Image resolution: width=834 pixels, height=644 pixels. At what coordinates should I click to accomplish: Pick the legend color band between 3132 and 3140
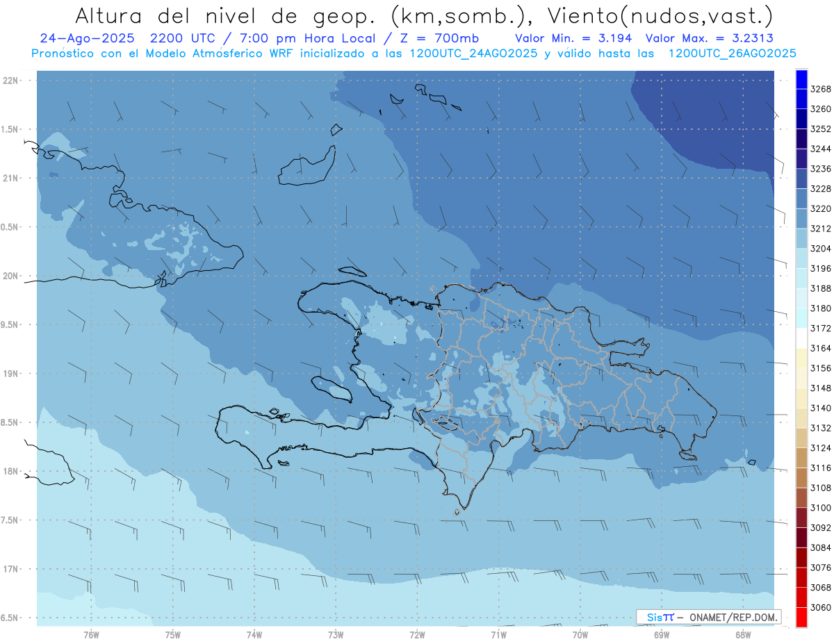tap(801, 418)
